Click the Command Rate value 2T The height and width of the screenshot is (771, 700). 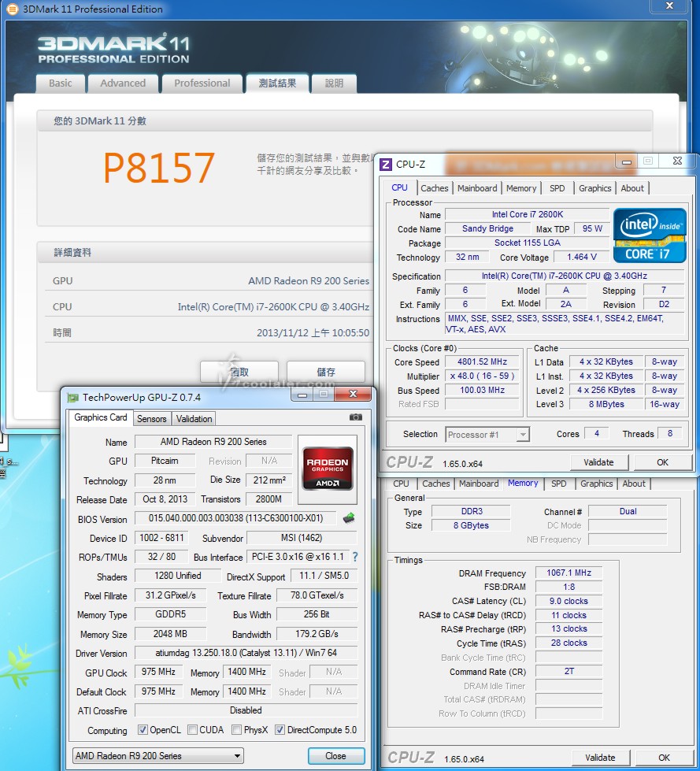coord(569,671)
